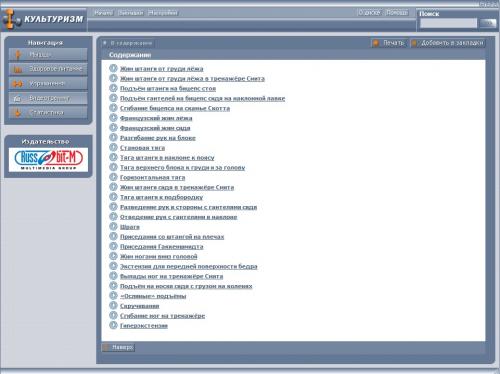Click bullet icon beside Становая тяга
The height and width of the screenshot is (374, 500).
[113, 147]
